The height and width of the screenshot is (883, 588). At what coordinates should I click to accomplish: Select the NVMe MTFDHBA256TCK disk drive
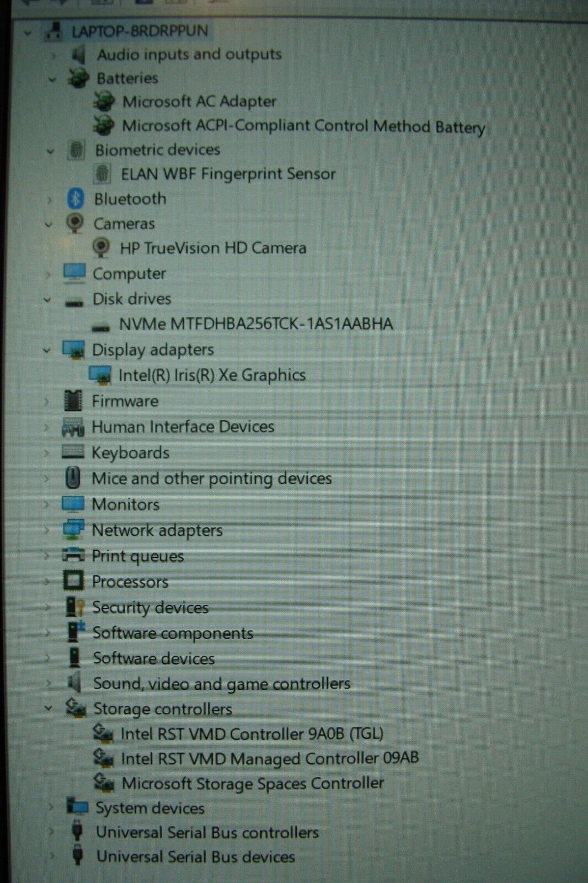click(x=255, y=324)
